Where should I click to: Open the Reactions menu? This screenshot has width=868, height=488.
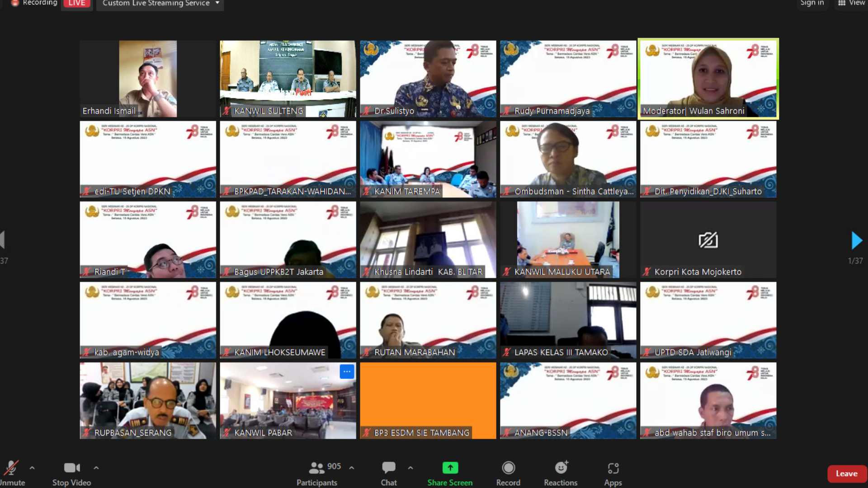coord(561,468)
